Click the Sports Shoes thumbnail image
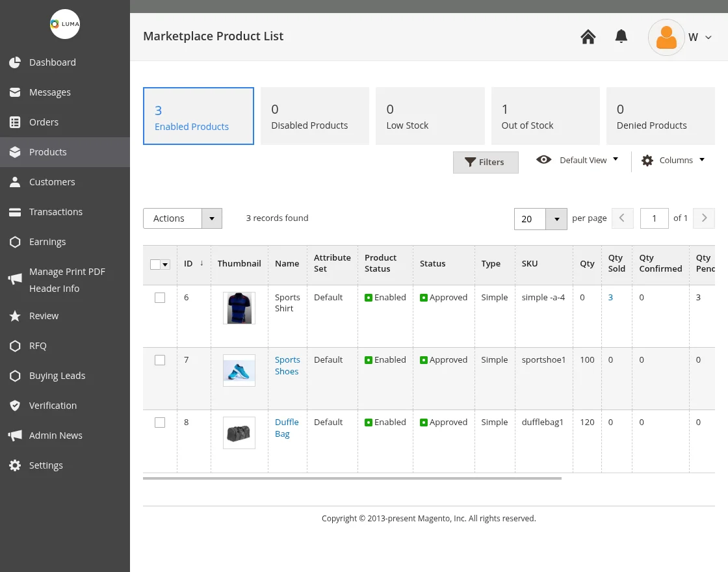This screenshot has width=728, height=572. (x=239, y=370)
